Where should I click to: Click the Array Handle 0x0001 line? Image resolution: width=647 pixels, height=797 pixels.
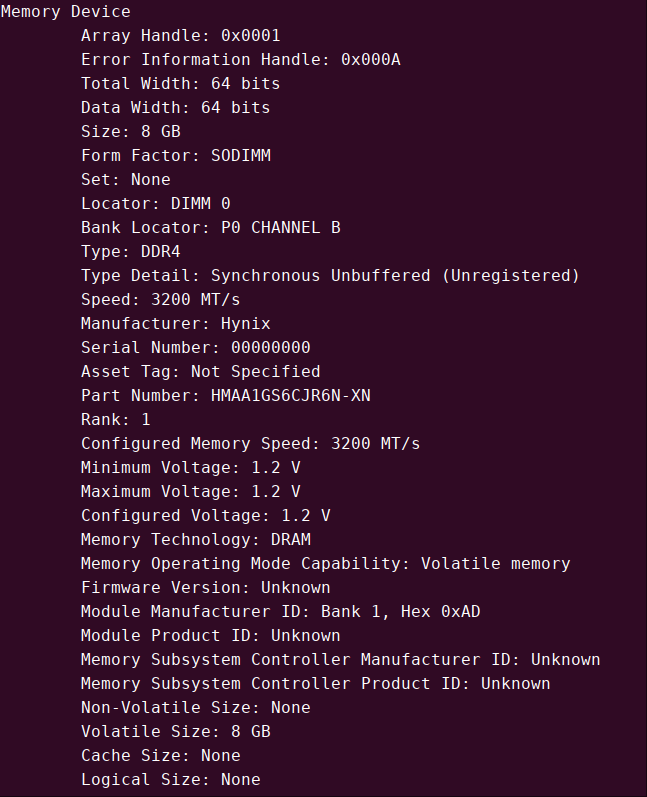point(180,36)
